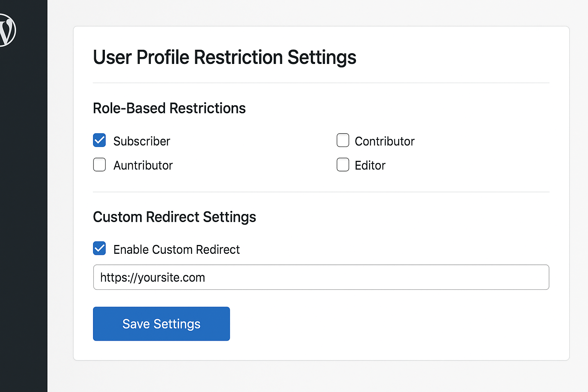This screenshot has width=588, height=392.
Task: Click the Editor label text
Action: [370, 165]
